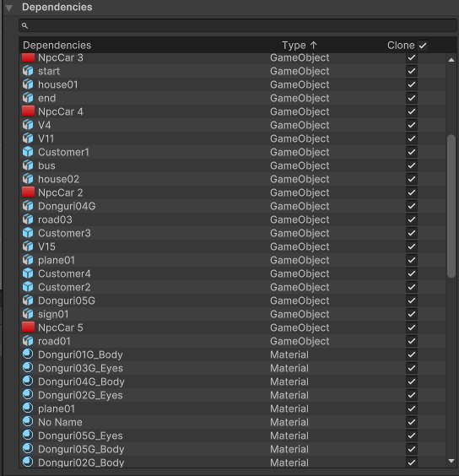Select the Donguri02G_Eyes material name
Image resolution: width=459 pixels, height=476 pixels.
(x=80, y=395)
